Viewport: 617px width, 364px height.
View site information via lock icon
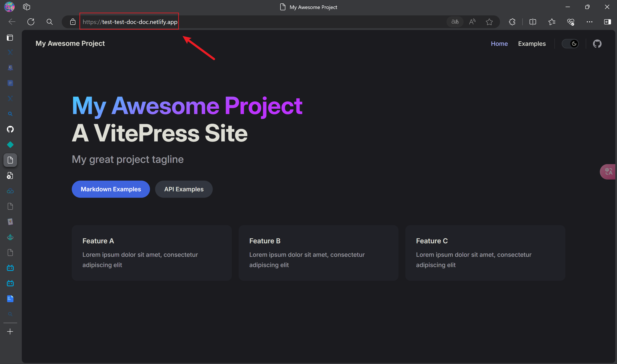tap(73, 22)
